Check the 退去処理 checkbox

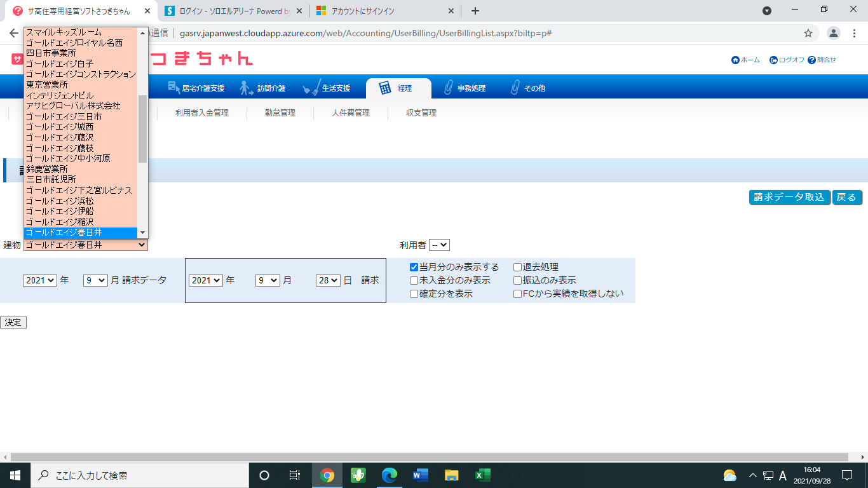tap(517, 268)
